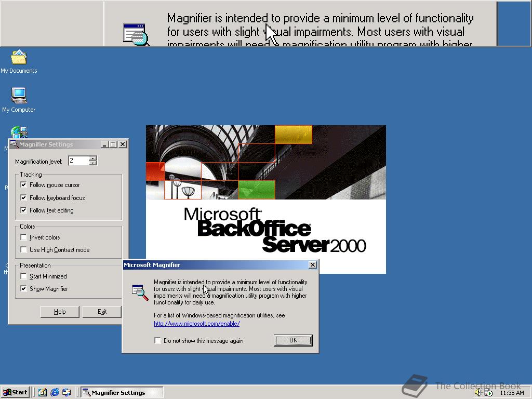Close the Microsoft Magnifier dialog
This screenshot has width=532, height=399.
313,264
